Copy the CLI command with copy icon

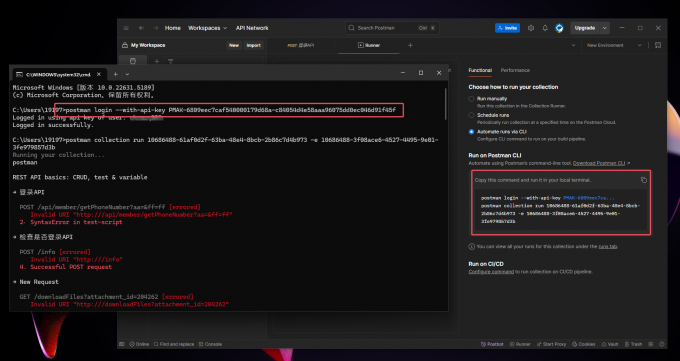coord(644,180)
